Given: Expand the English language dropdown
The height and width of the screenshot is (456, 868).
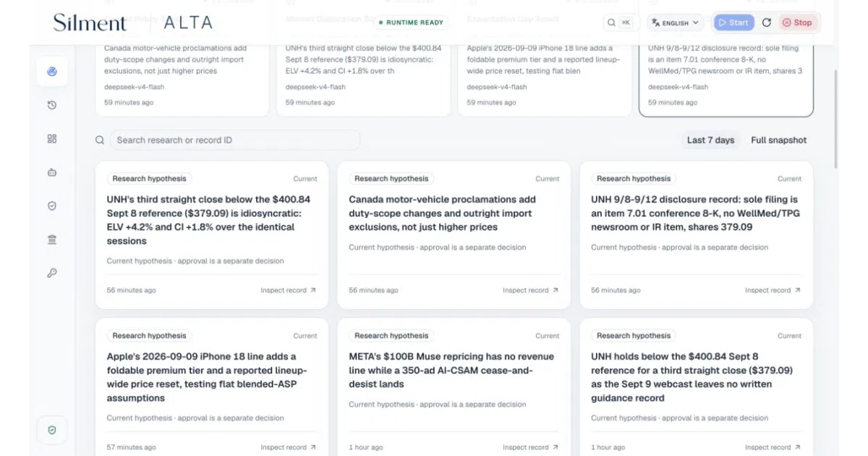Looking at the screenshot, I should pos(676,22).
